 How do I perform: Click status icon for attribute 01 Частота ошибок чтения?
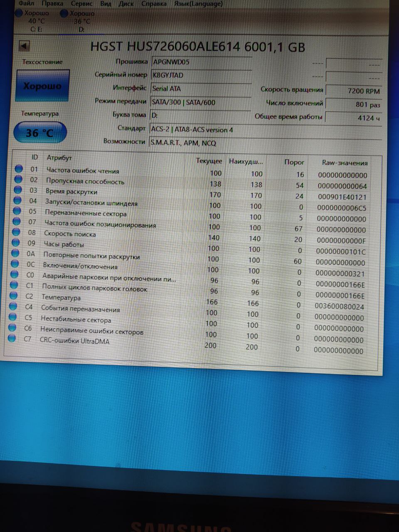[19, 169]
